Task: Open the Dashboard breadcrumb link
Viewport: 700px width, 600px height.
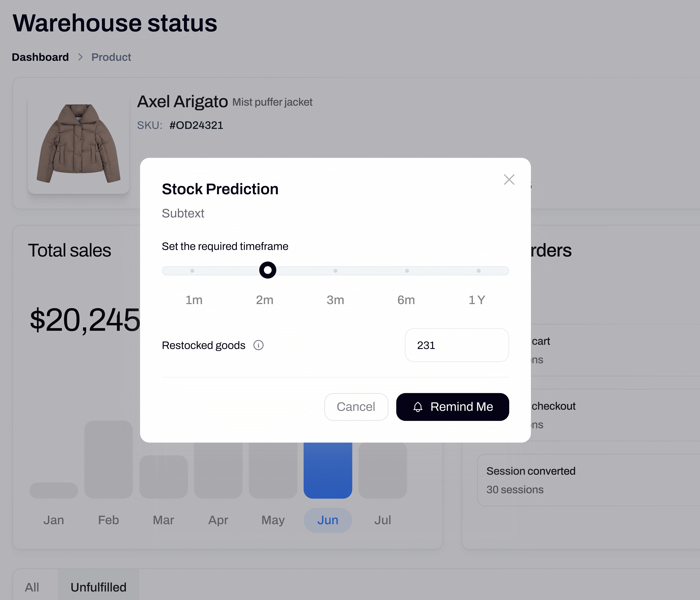Action: (40, 57)
